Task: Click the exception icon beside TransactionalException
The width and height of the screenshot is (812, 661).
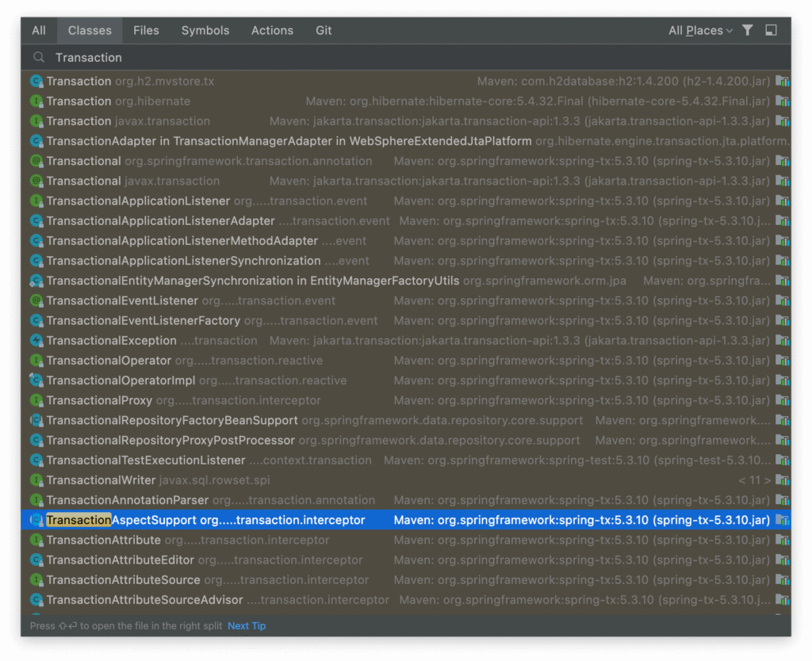Action: tap(35, 340)
